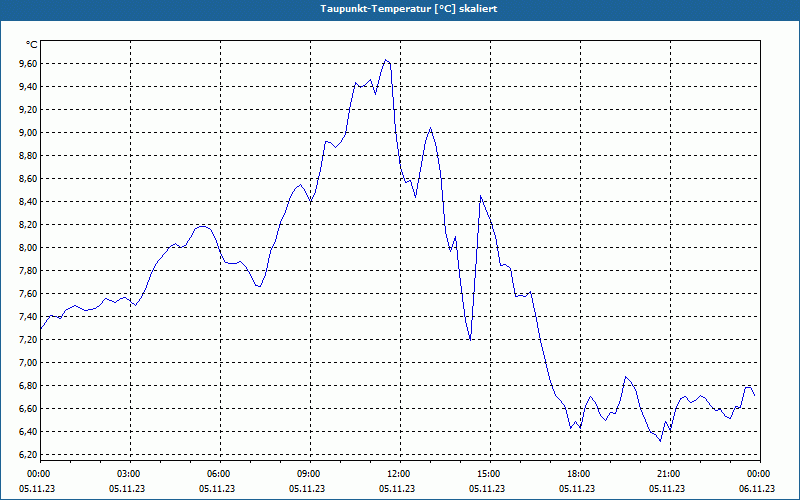Click the °C unit label on the axis

tap(32, 45)
